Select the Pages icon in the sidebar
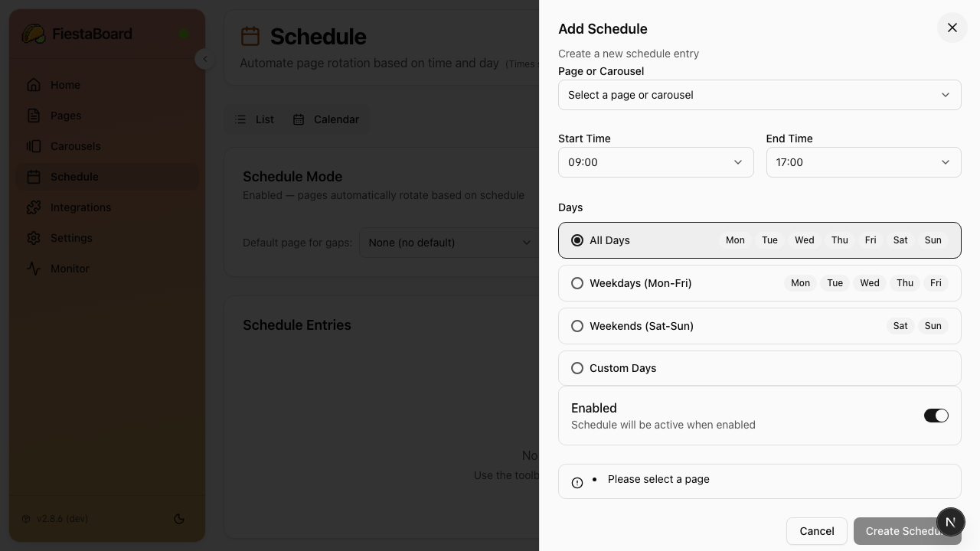 click(34, 116)
